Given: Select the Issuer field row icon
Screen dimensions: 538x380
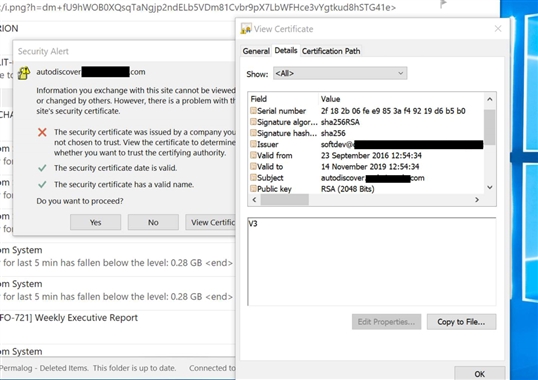Looking at the screenshot, I should pos(253,144).
